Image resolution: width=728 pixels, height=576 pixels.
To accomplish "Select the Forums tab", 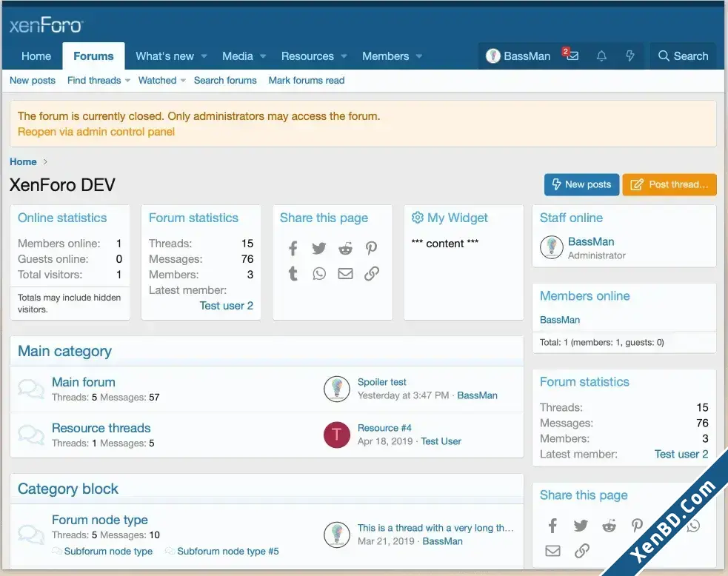I will click(93, 56).
